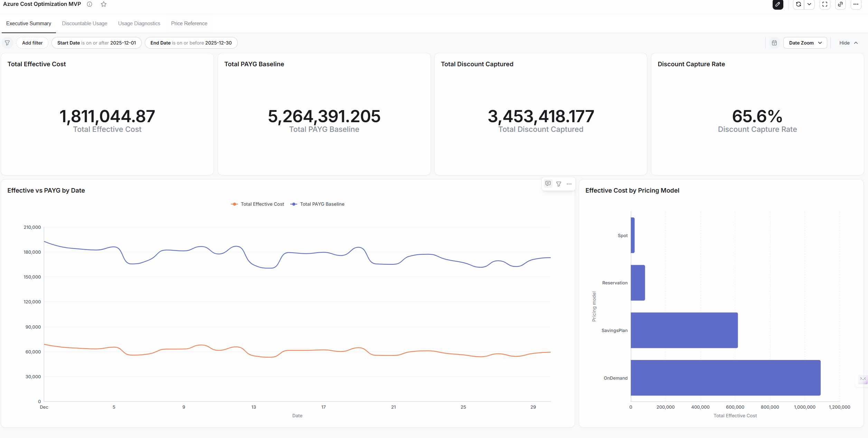This screenshot has height=438, width=868.
Task: Copy the dashboard link icon
Action: (840, 4)
